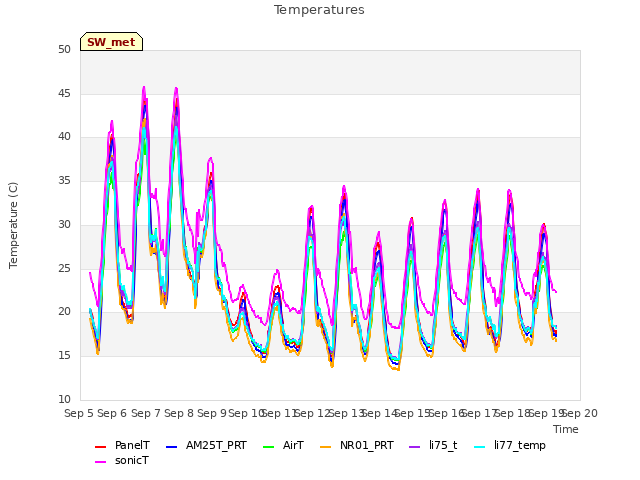Image resolution: width=640 pixels, height=480 pixels.
Task: Click the 35 y-axis tick label
Action: (x=64, y=180)
